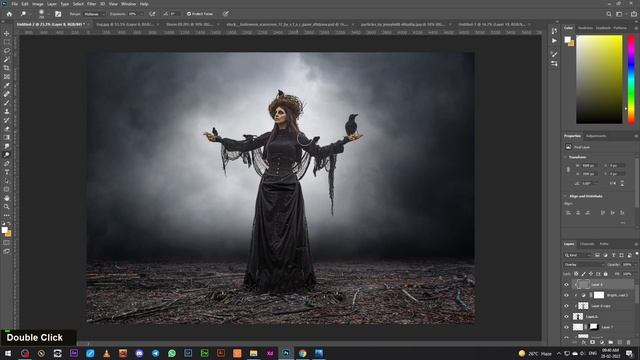Select the Blur tool

(x=7, y=146)
